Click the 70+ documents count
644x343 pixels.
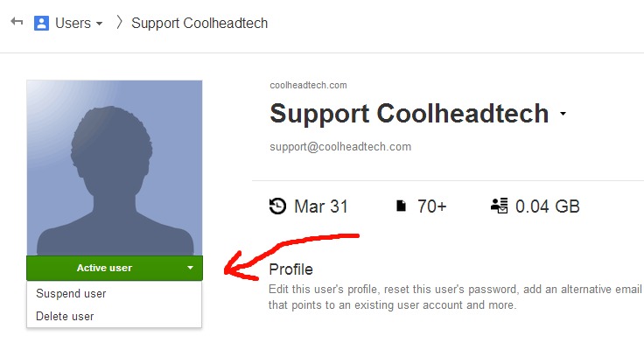[432, 206]
